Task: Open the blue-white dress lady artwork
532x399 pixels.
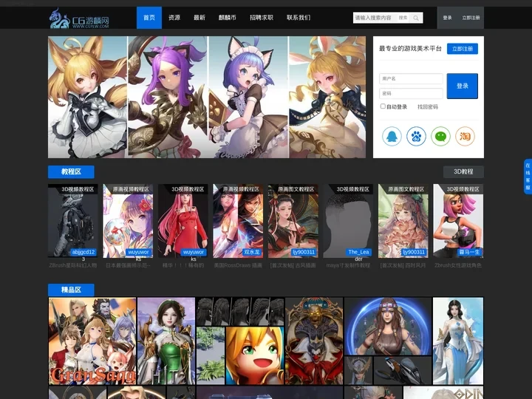Action: tap(458, 341)
